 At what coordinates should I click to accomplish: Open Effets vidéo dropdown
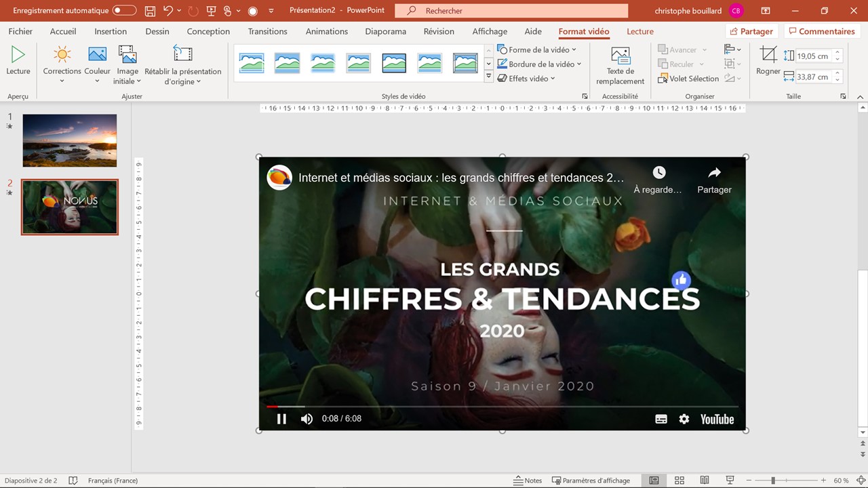tap(526, 78)
